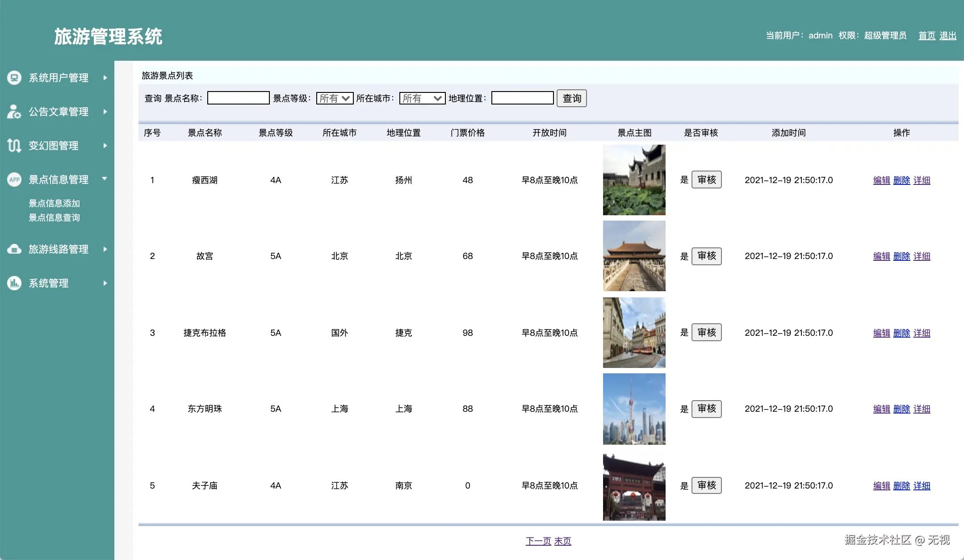Click the chart icon for 系统管理
The image size is (964, 560).
(x=14, y=283)
